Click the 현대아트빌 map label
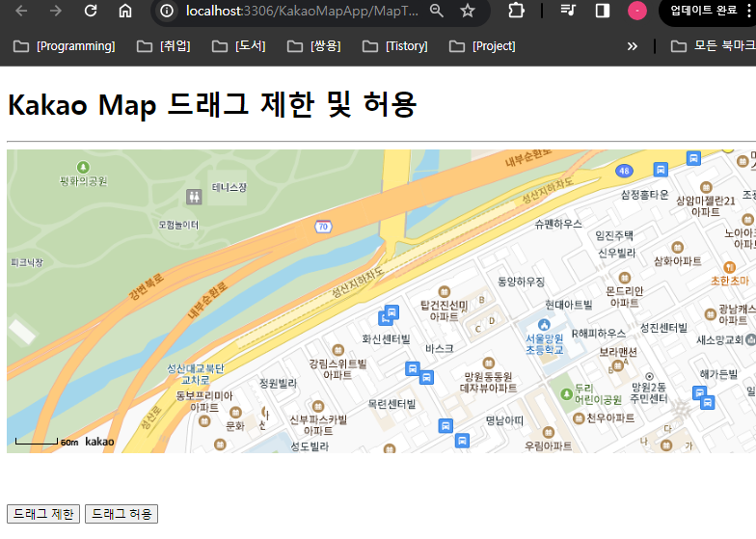 569,305
